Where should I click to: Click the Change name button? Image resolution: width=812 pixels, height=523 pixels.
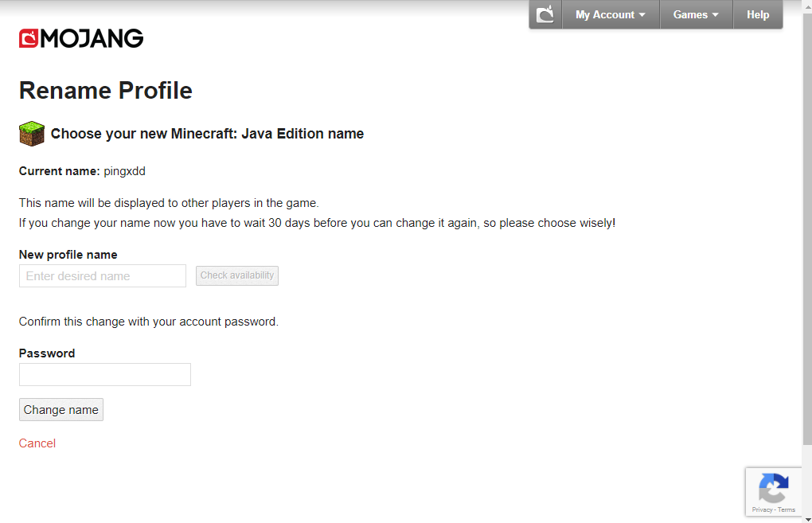pos(61,410)
